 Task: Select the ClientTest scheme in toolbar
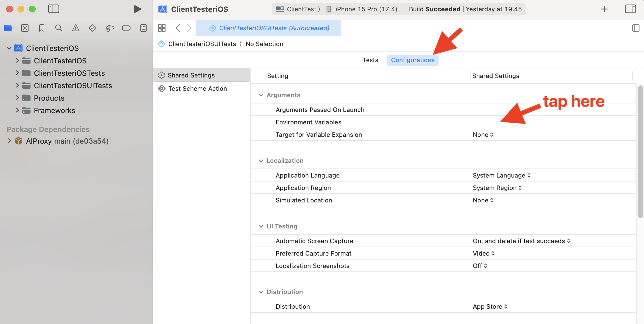point(295,9)
